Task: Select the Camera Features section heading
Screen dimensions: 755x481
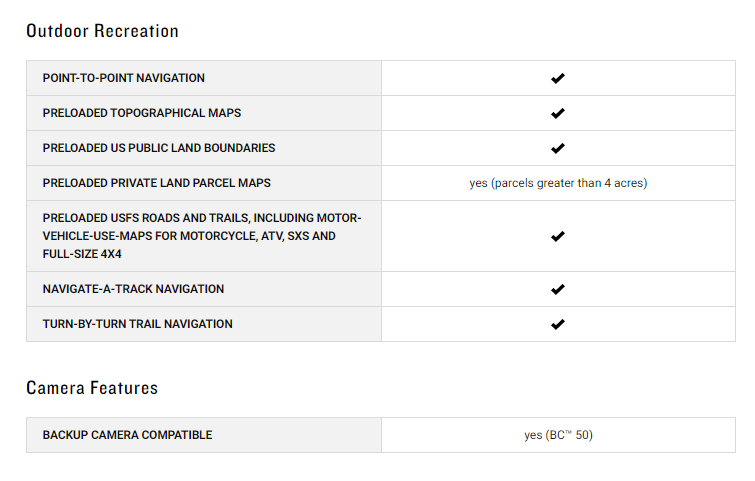Action: [x=92, y=388]
